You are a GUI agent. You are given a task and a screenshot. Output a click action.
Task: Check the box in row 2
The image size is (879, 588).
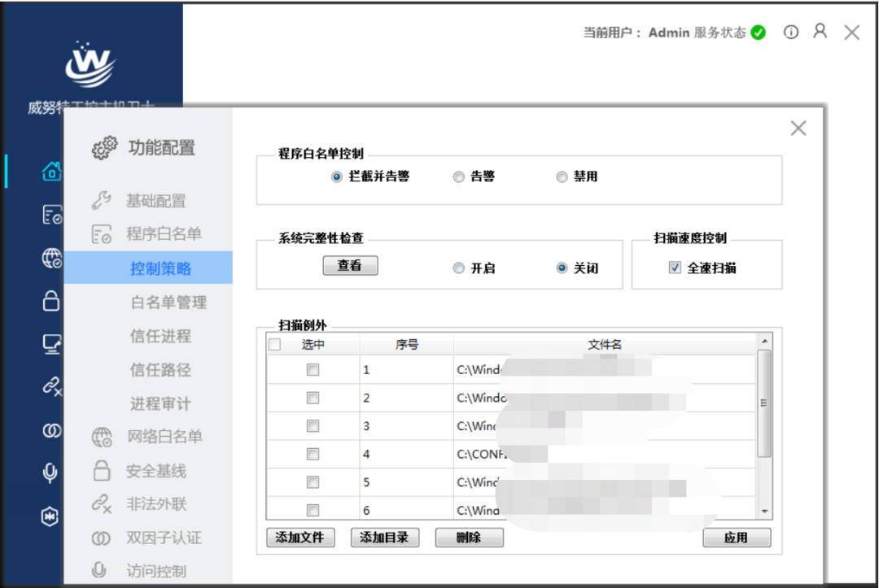(x=313, y=398)
